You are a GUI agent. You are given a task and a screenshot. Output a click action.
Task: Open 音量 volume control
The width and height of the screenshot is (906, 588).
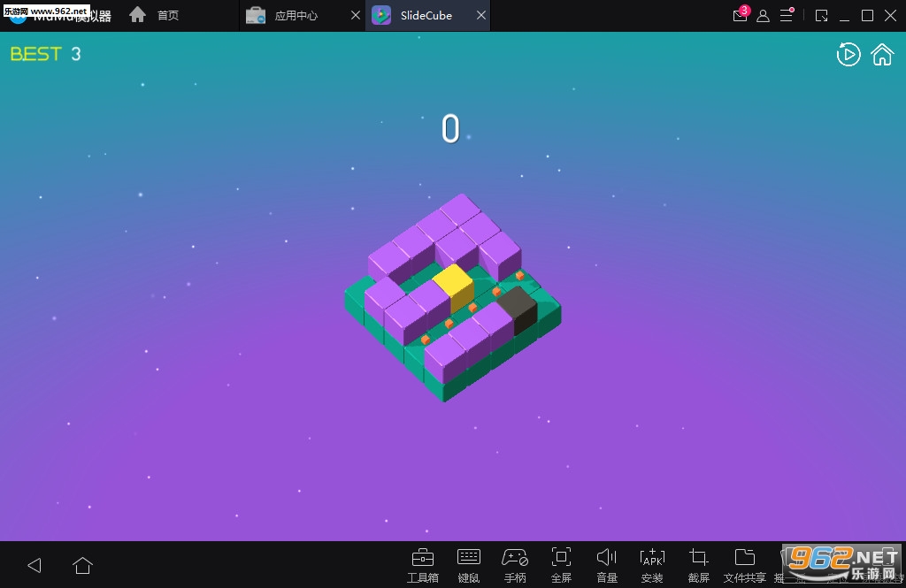[x=607, y=566]
